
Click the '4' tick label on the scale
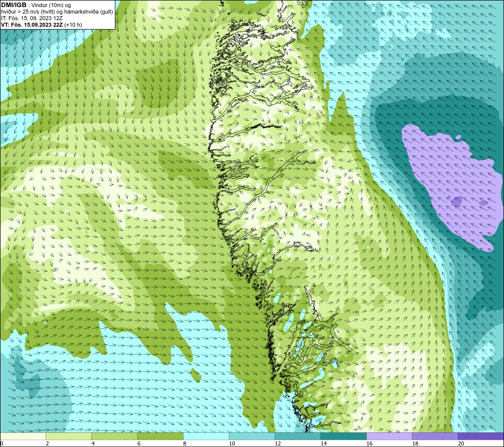click(x=93, y=443)
